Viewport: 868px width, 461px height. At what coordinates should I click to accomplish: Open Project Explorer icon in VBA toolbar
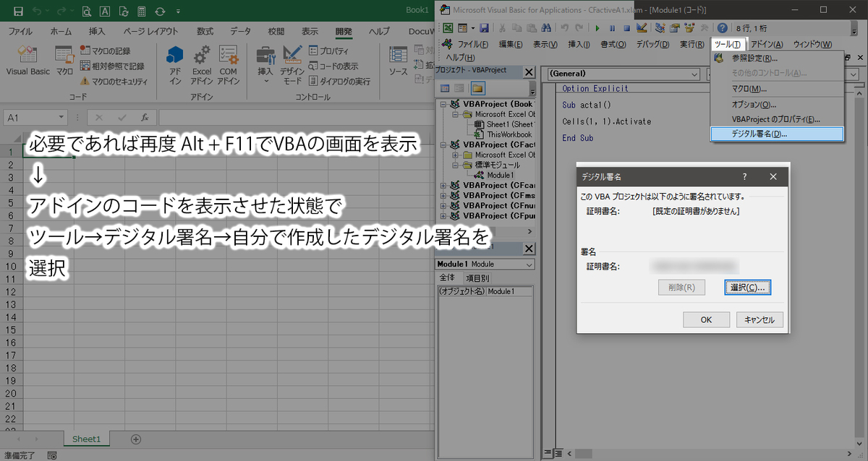click(660, 27)
